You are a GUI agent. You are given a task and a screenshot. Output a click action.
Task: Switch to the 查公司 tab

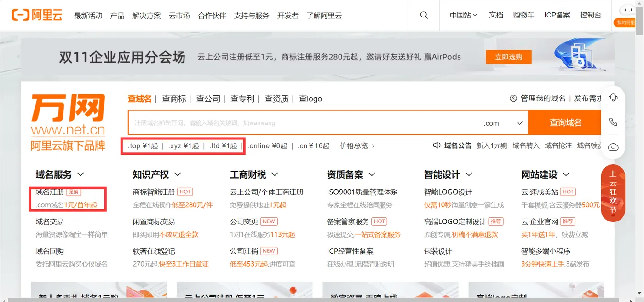point(208,99)
